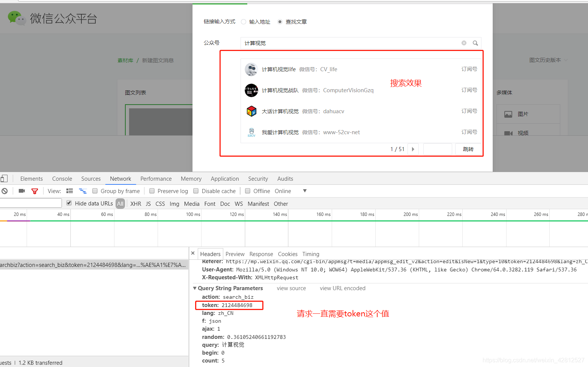This screenshot has width=588, height=367.
Task: Filter requests by CSS type
Action: click(x=160, y=204)
